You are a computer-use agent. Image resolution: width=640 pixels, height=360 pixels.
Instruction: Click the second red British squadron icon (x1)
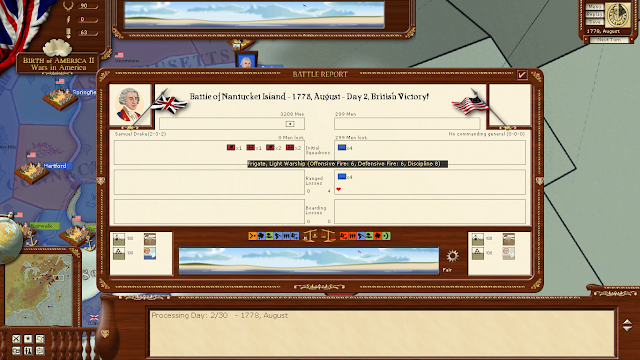coord(251,148)
